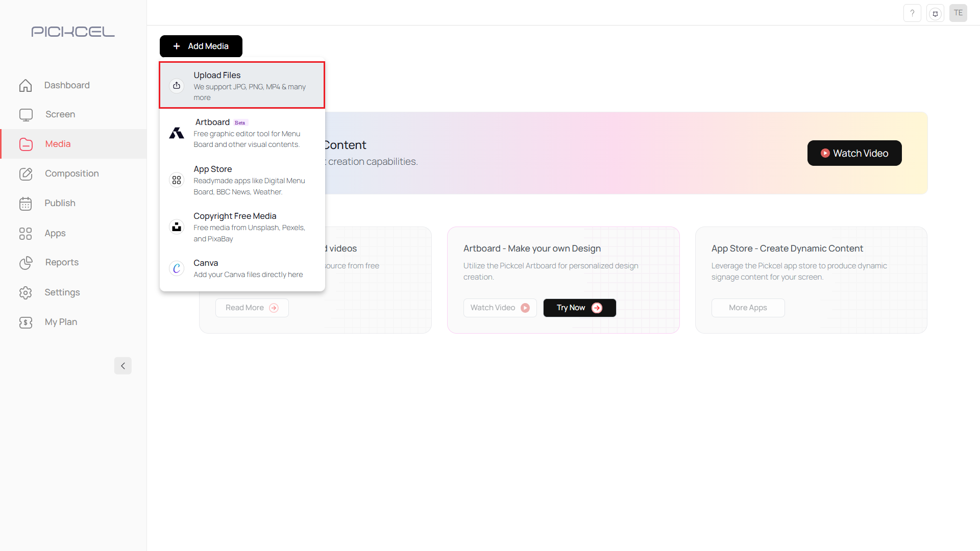Select the App Store grid icon

point(176,180)
